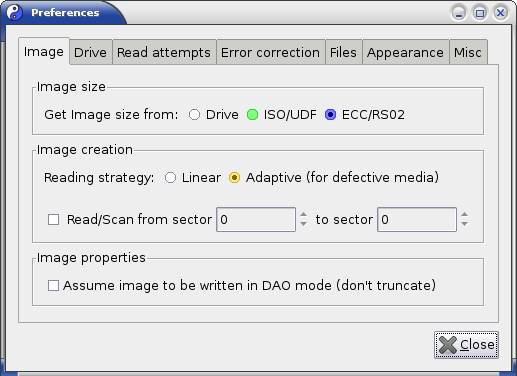Select Drive as image size source
The height and width of the screenshot is (376, 517).
(x=194, y=115)
